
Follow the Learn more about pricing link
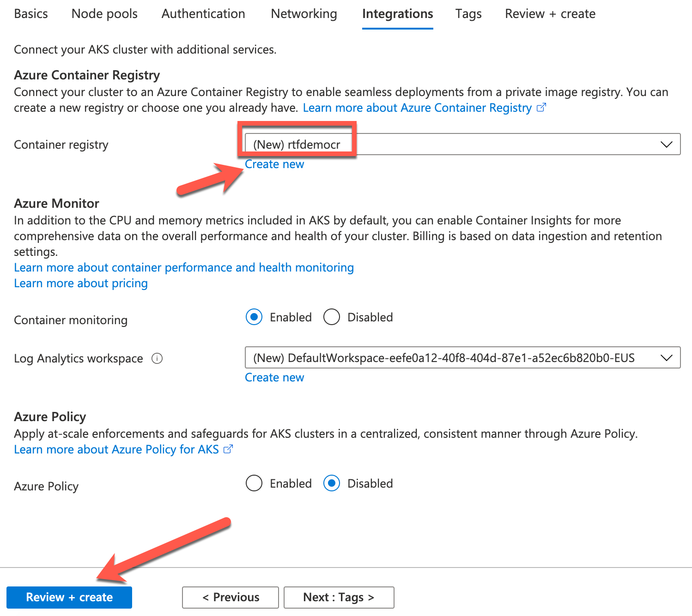tap(81, 284)
